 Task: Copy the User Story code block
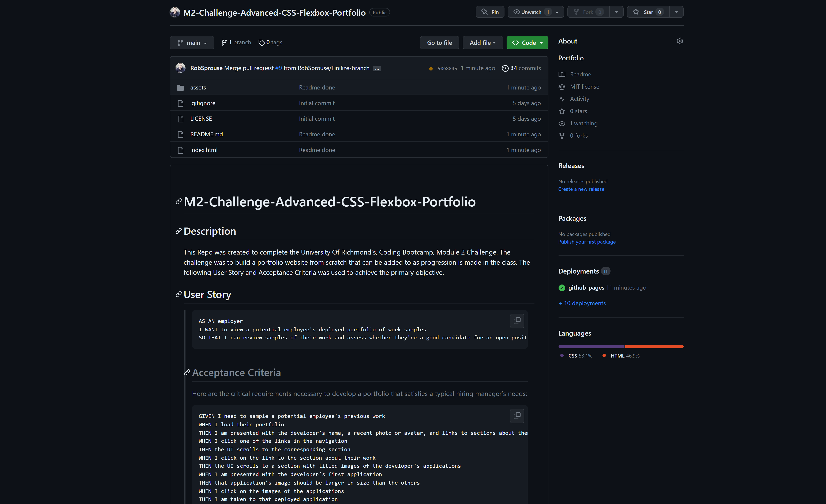click(x=517, y=321)
